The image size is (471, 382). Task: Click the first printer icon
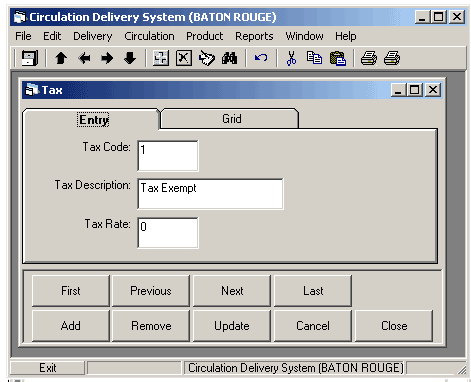tap(369, 58)
